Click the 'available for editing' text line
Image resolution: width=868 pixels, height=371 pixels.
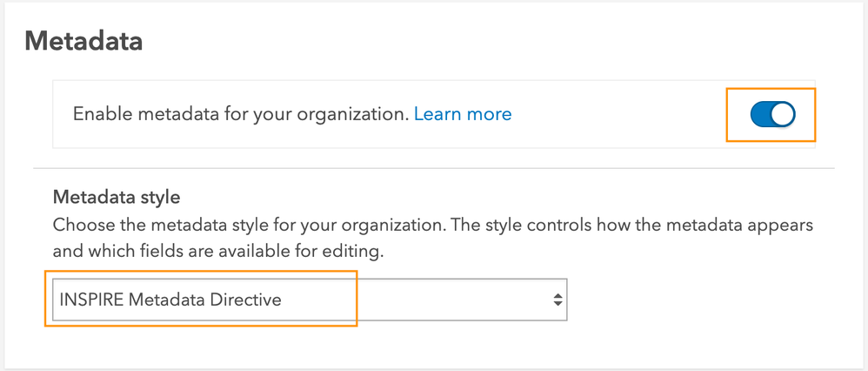[x=217, y=252]
